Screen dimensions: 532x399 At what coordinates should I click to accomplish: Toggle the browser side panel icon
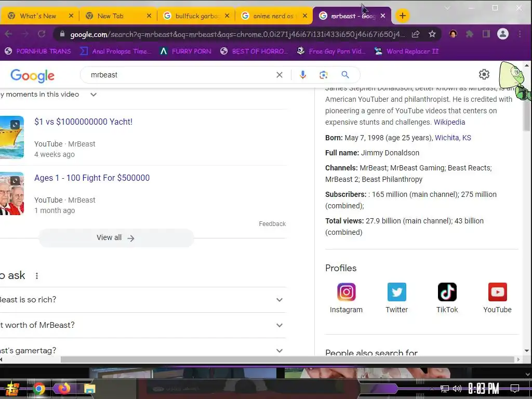[486, 34]
